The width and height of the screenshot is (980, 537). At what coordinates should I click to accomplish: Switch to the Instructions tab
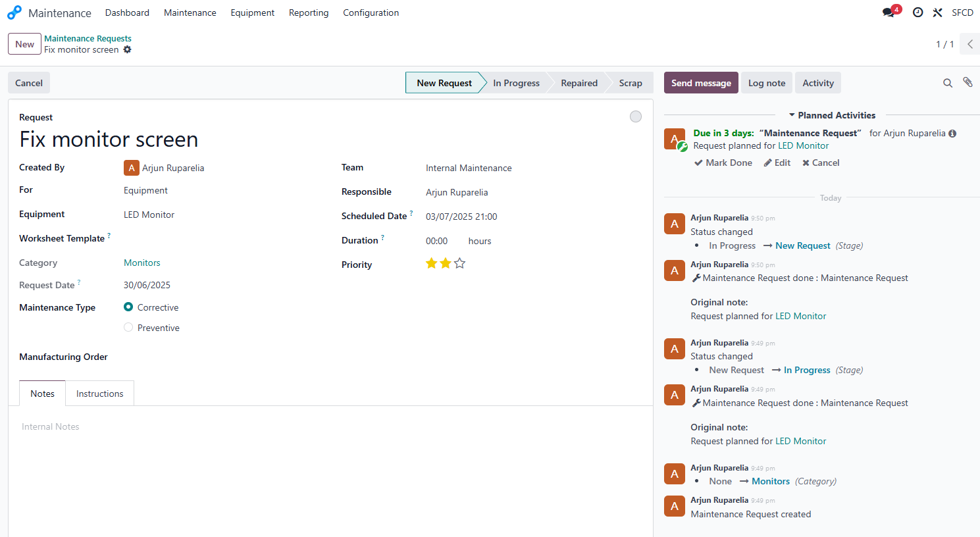click(99, 393)
